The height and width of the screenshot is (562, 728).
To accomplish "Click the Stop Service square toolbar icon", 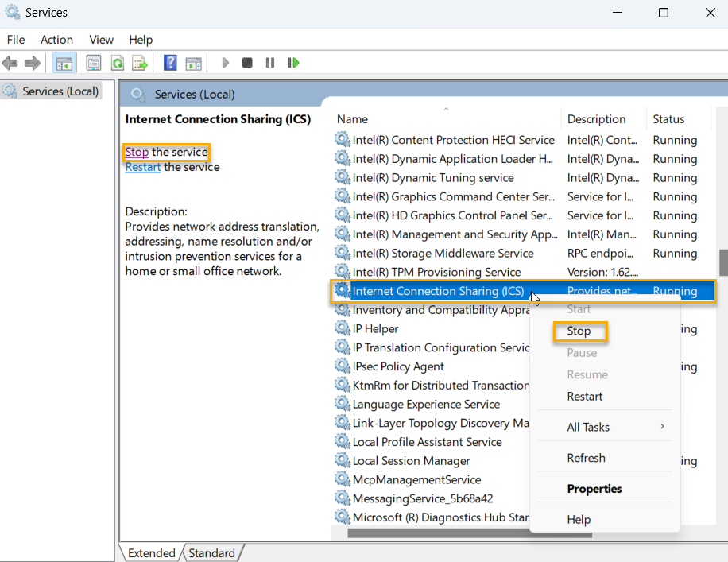I will 247,63.
